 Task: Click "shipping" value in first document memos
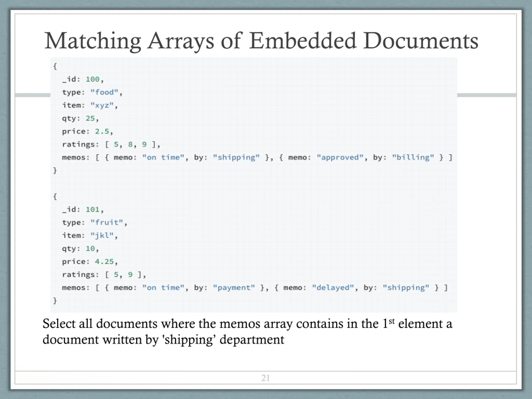[x=236, y=157]
